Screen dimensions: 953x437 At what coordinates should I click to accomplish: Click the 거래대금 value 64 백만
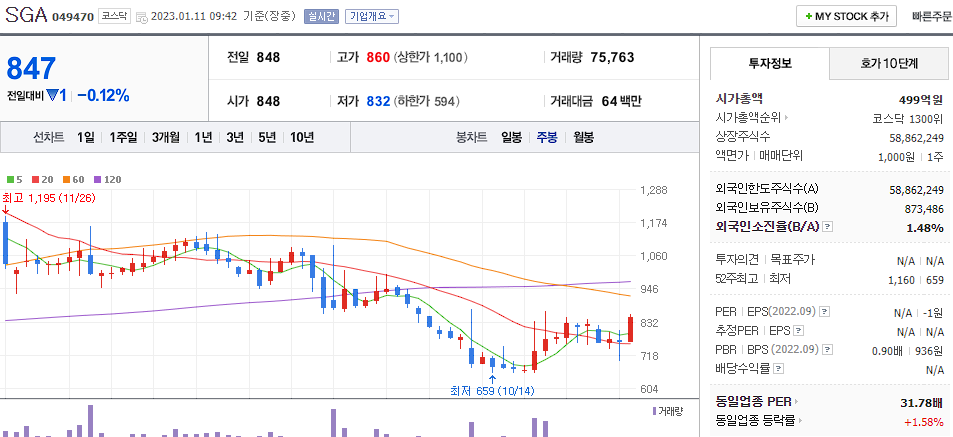621,101
